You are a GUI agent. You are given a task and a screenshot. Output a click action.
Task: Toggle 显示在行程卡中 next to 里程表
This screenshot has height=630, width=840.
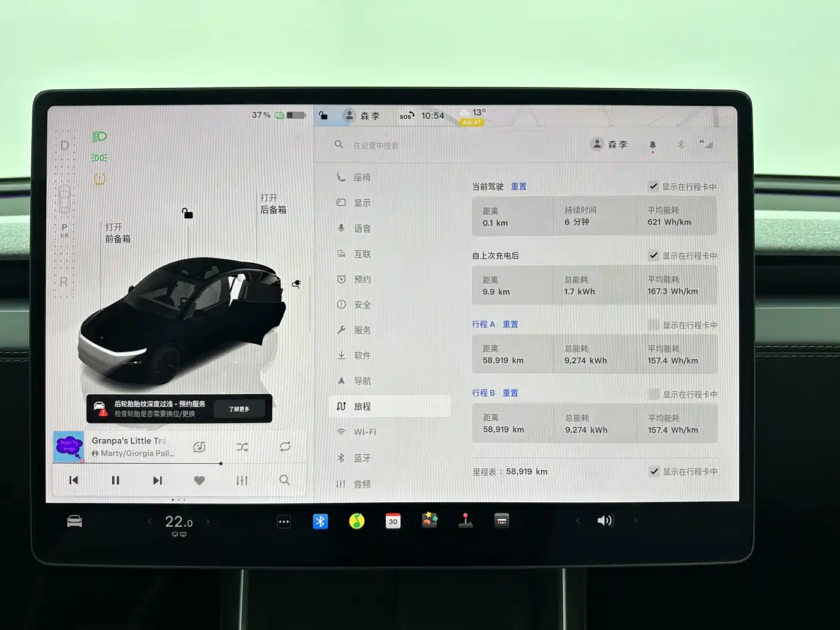(653, 471)
